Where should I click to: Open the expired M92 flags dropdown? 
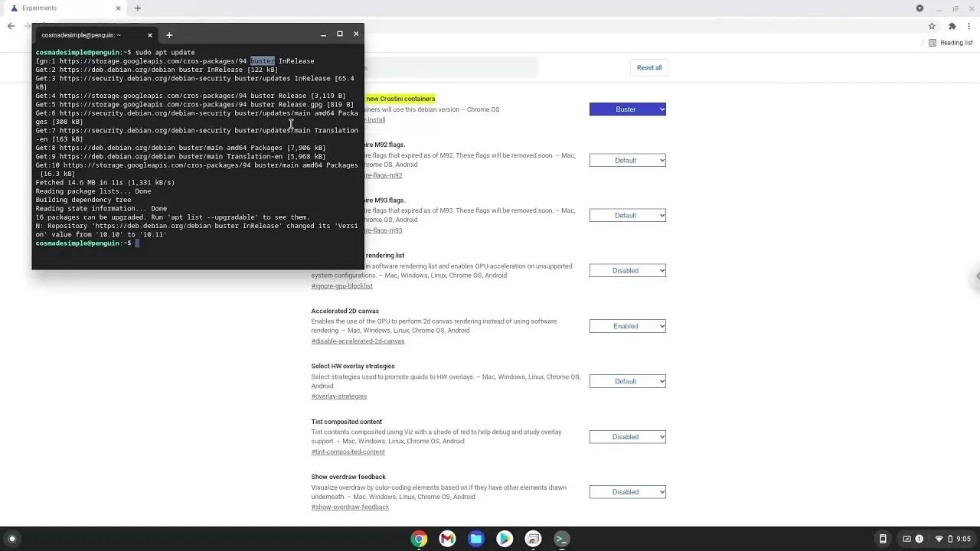[628, 160]
